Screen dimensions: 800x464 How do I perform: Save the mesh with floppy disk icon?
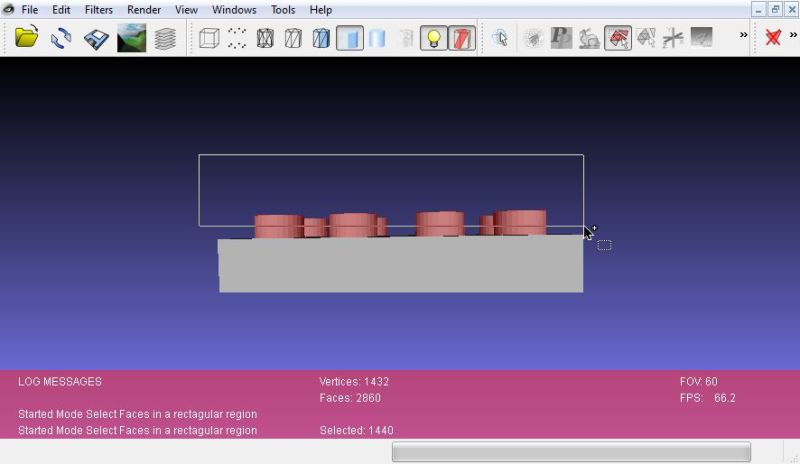click(x=96, y=38)
